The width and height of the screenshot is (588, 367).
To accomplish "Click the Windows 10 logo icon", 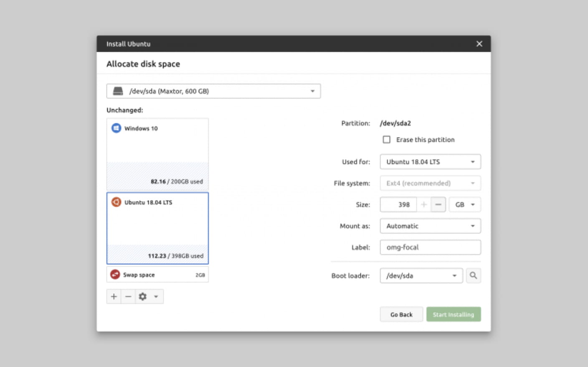I will [116, 128].
